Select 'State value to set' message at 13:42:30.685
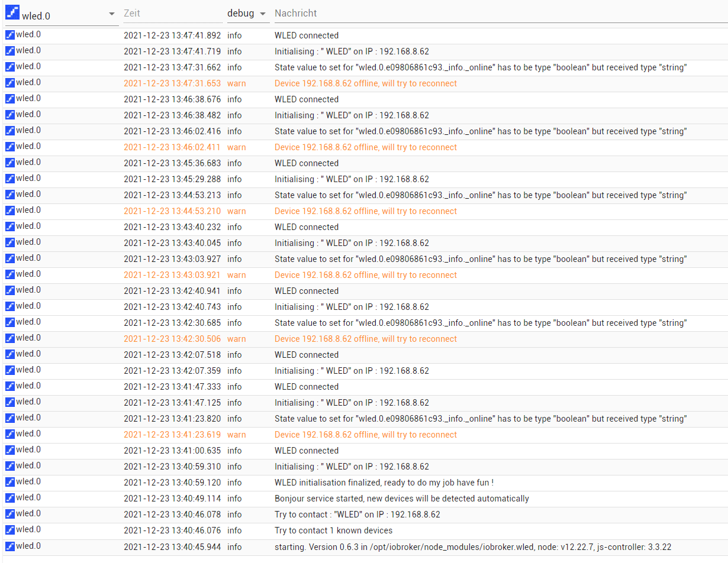The image size is (728, 563). (481, 323)
